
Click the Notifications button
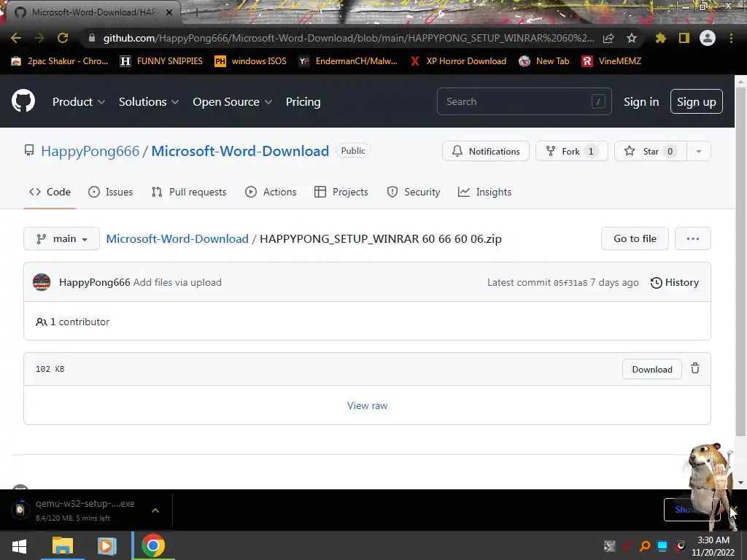point(485,152)
